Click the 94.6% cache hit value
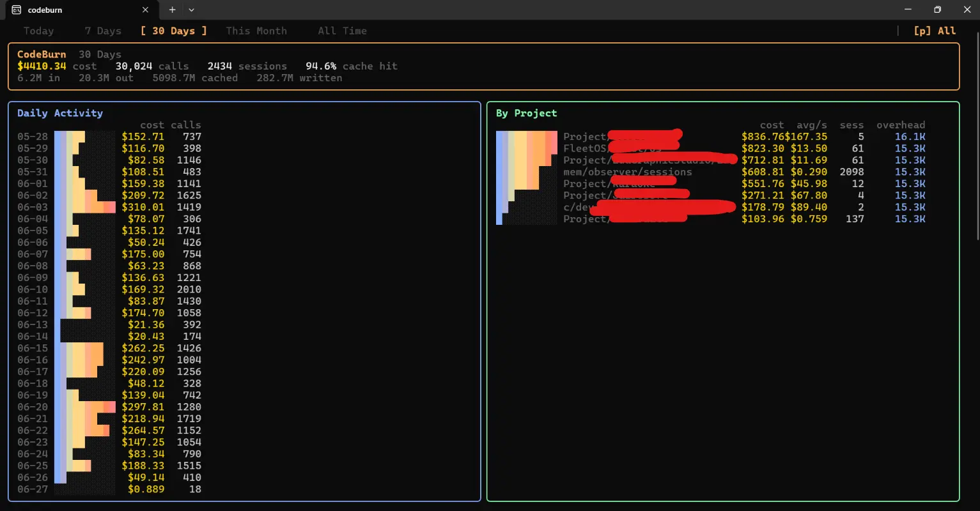 click(x=321, y=66)
